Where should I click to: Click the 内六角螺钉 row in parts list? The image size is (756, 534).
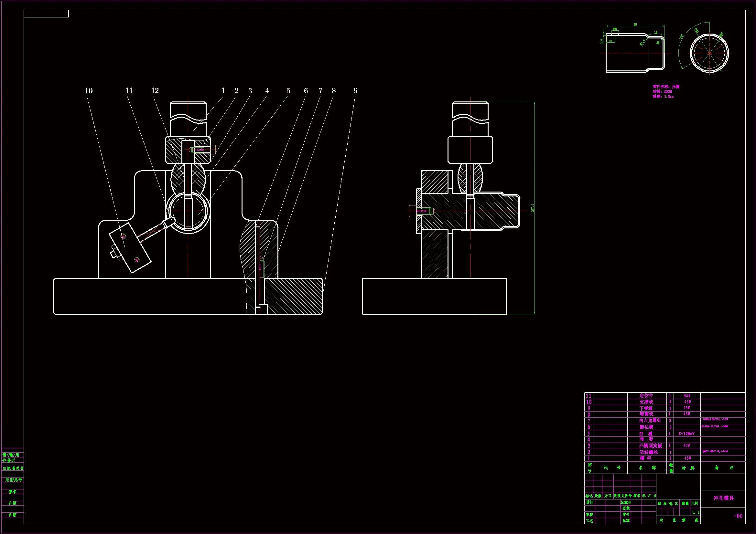650,421
